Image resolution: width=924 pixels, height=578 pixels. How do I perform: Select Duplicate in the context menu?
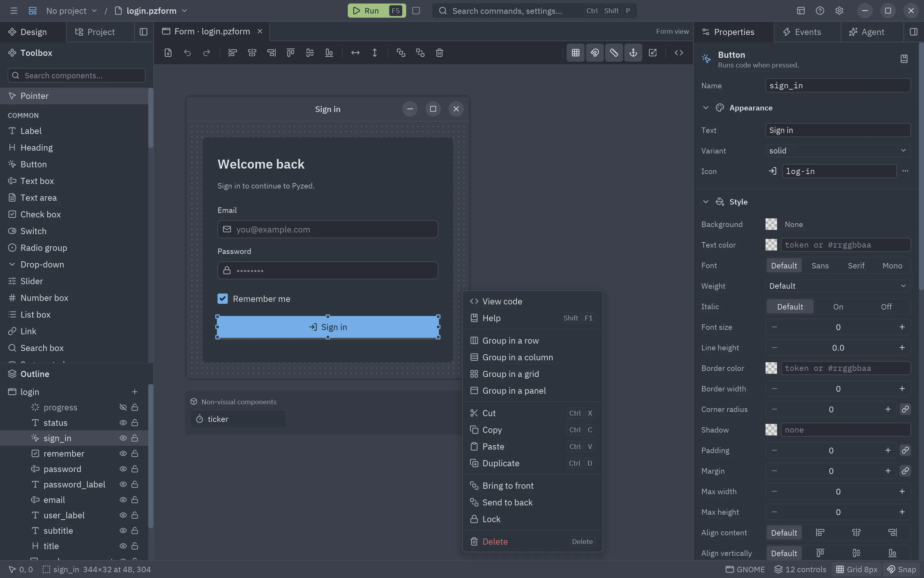click(532, 463)
